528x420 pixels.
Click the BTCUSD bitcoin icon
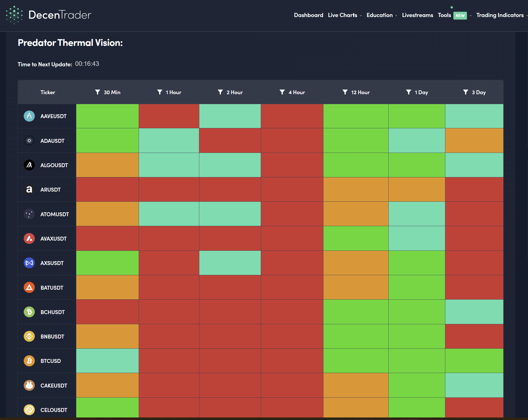tap(29, 361)
